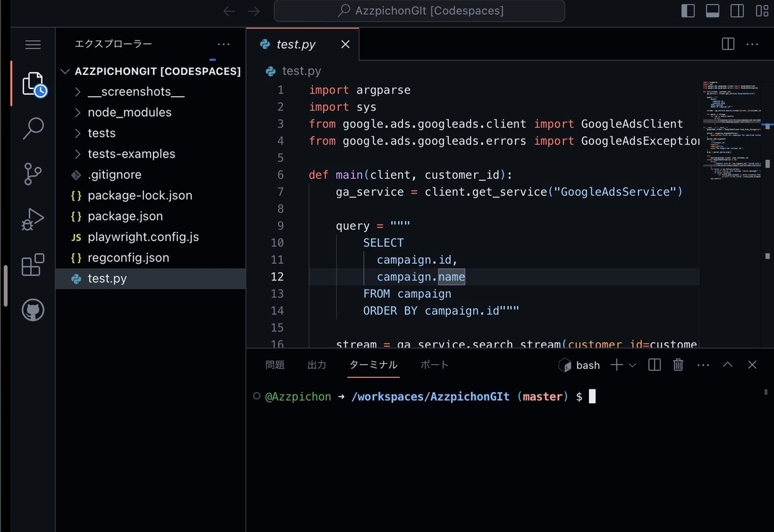
Task: Click line number 12 in gutter
Action: tap(277, 277)
